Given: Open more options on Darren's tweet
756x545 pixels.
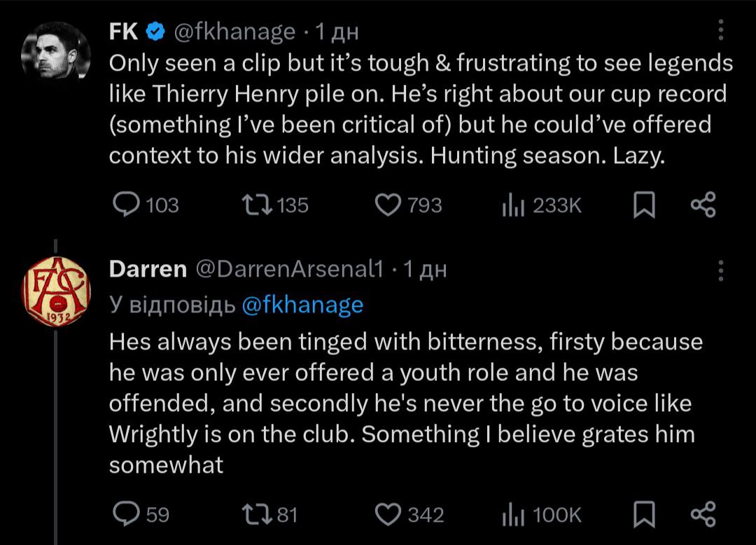Looking at the screenshot, I should (x=722, y=270).
